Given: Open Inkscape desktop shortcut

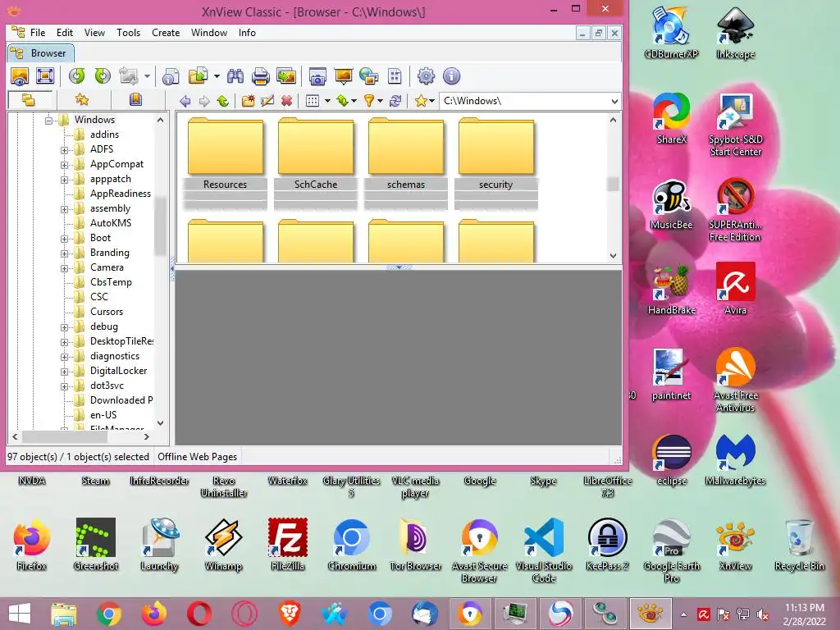Looking at the screenshot, I should [x=735, y=33].
